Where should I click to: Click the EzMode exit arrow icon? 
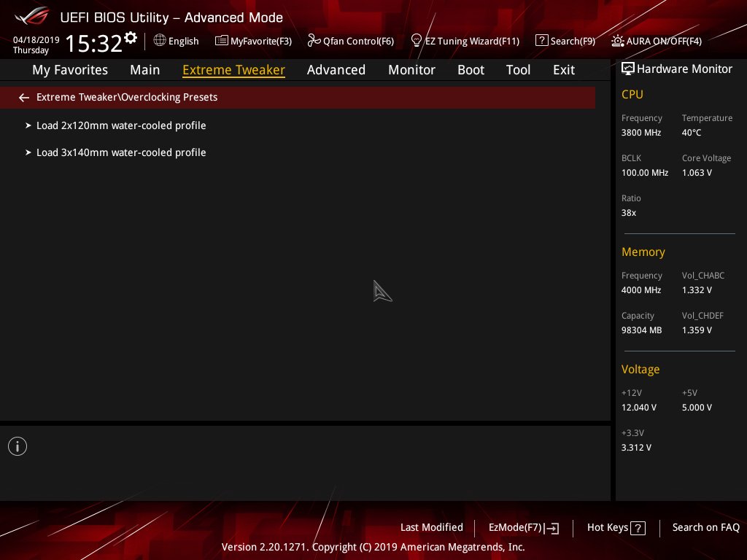coord(551,528)
